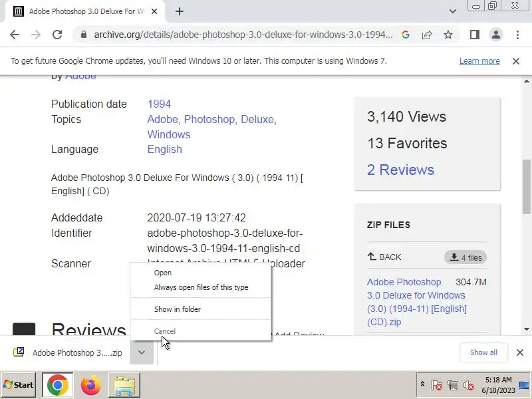Click the zip file icon in downloads bar

tap(19, 352)
